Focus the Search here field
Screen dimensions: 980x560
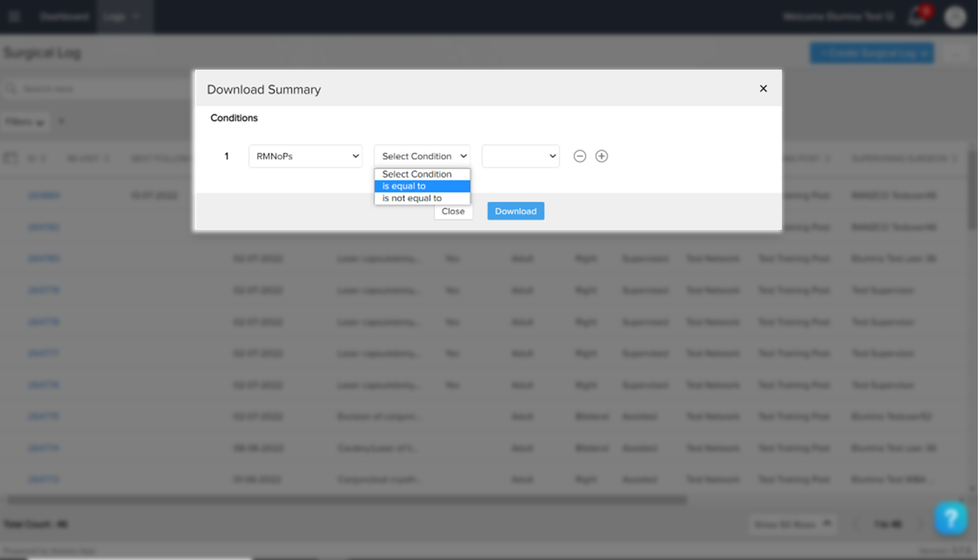(98, 89)
